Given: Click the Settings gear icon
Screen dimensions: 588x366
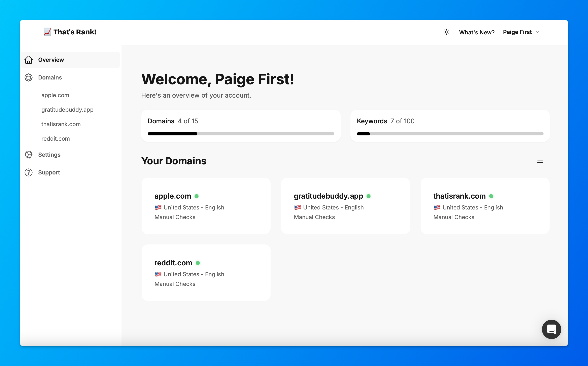Looking at the screenshot, I should [x=29, y=154].
